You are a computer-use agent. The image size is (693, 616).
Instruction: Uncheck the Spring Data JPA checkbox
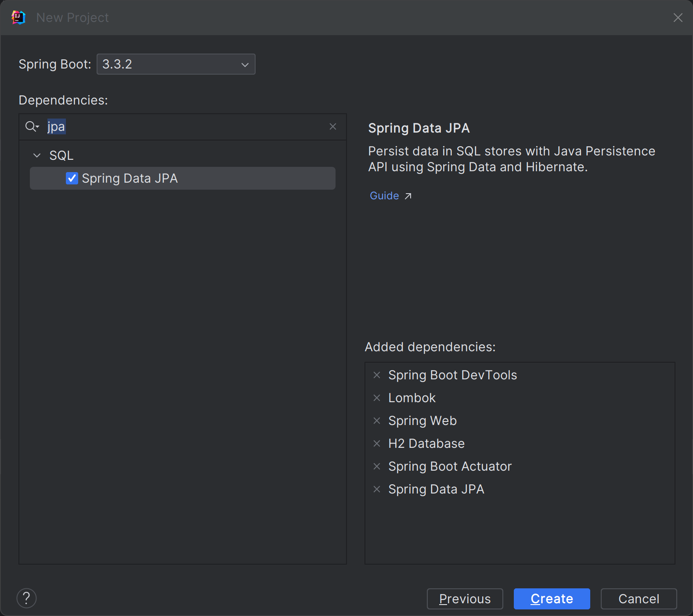click(x=72, y=178)
